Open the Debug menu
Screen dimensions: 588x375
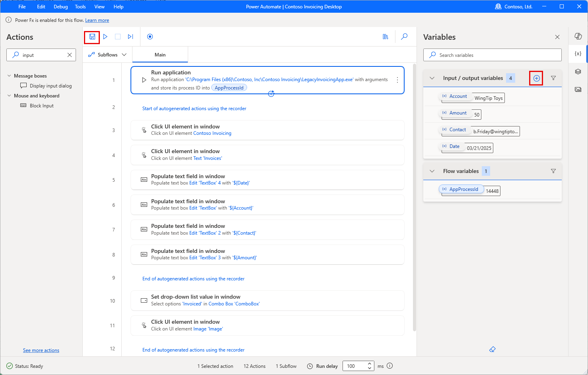[60, 6]
